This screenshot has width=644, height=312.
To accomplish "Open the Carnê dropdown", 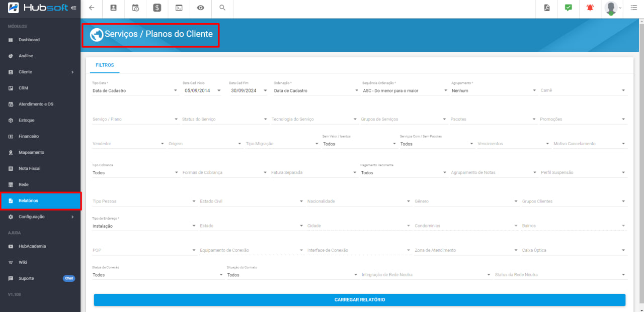I will click(583, 90).
